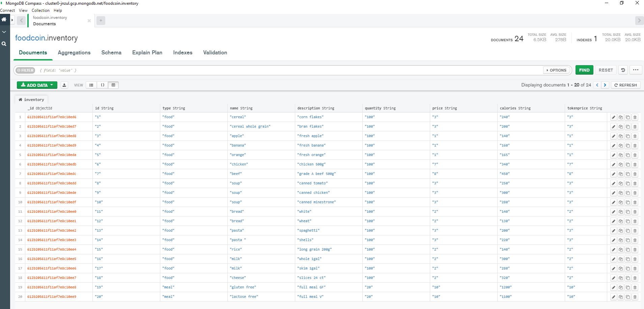Copy the document in the "canned minestrone" row
Viewport: 644px width, 309px height.
click(621, 202)
